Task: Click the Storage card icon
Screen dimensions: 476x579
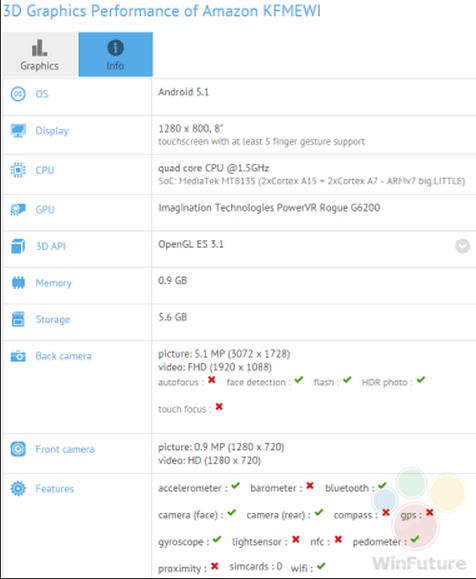Action: pyautogui.click(x=18, y=319)
